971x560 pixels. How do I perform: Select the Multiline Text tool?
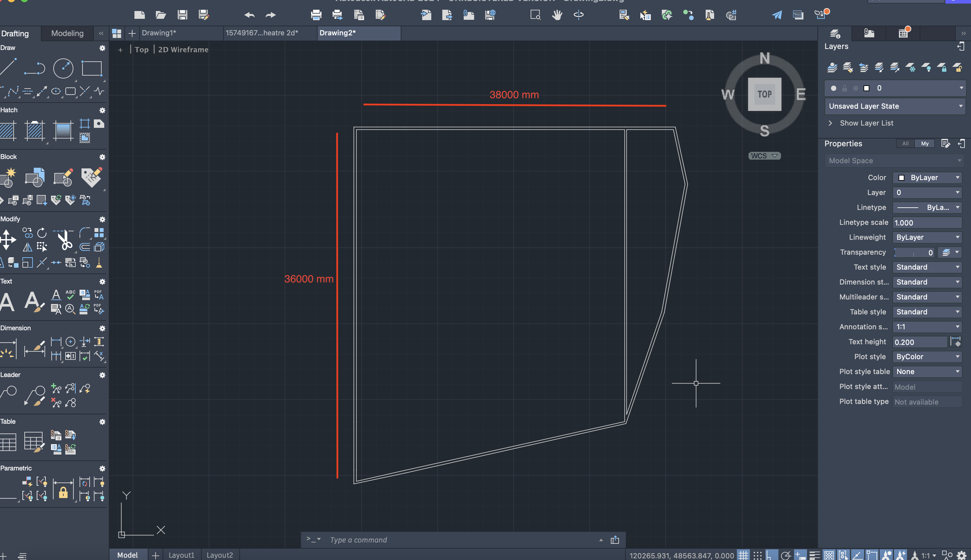point(8,302)
